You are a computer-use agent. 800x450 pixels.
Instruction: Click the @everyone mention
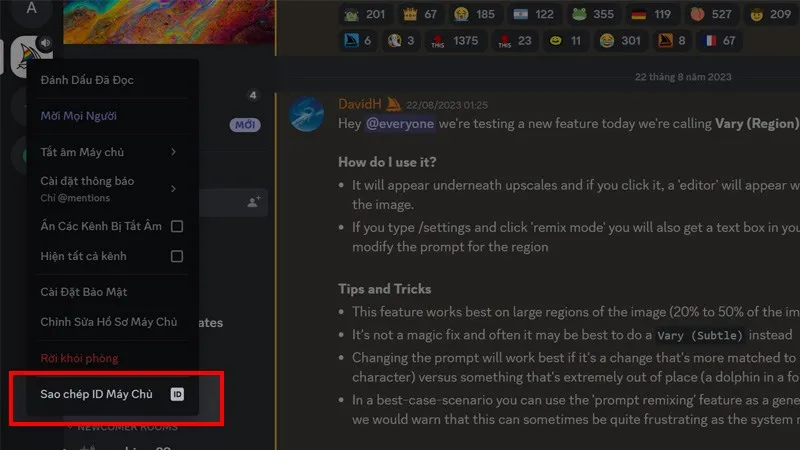(400, 123)
